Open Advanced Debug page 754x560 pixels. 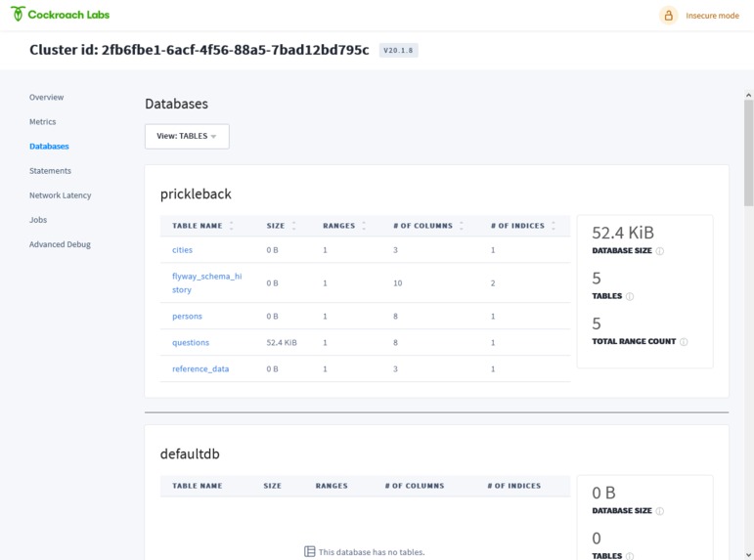coord(60,244)
